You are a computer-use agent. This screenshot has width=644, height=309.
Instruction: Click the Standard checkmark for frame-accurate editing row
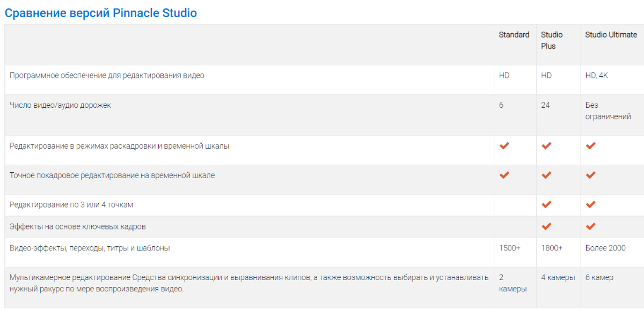pos(504,175)
